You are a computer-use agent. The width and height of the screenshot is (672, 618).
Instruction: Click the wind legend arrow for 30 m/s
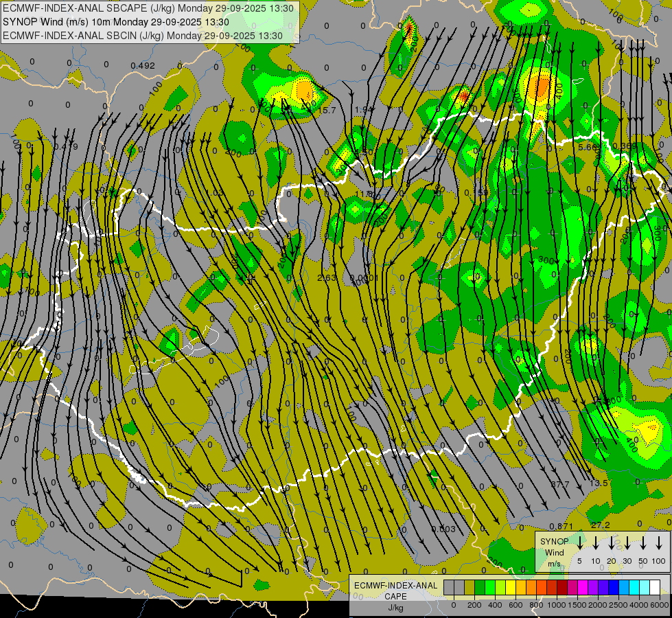[x=627, y=542]
